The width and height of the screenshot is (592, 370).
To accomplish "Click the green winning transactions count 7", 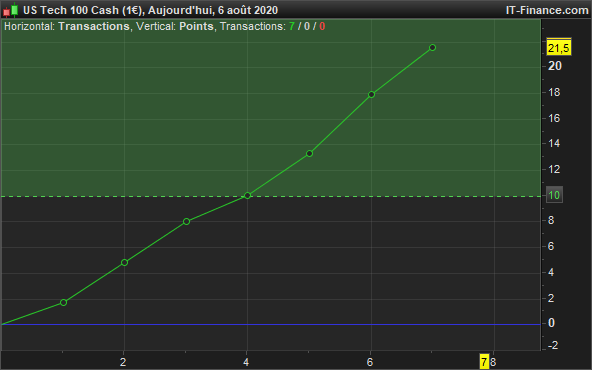I will (291, 26).
